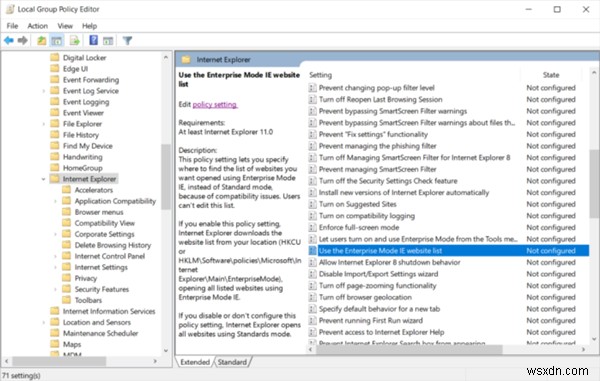The image size is (600, 381).
Task: Click policy icon for Enforce full-screen mode
Action: pyautogui.click(x=312, y=227)
